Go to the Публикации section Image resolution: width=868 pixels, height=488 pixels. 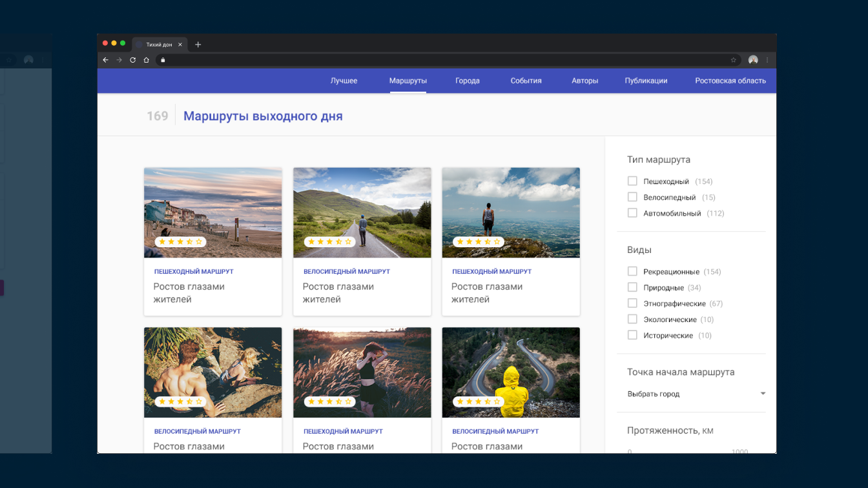coord(646,81)
